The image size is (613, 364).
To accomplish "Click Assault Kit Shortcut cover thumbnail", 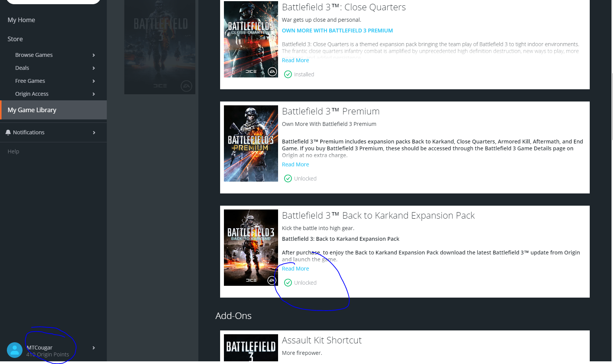I will [251, 348].
